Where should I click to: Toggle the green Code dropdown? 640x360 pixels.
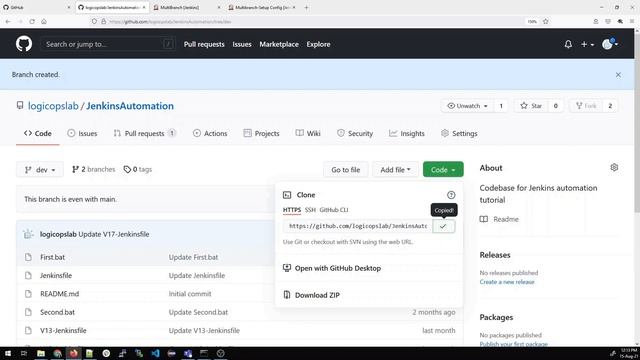[443, 170]
